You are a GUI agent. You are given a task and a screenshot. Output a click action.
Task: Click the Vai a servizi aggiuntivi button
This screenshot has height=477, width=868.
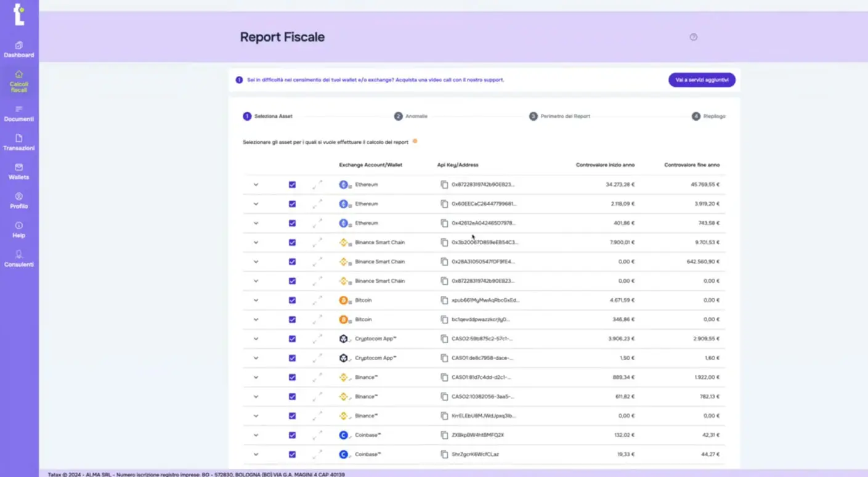click(x=702, y=80)
